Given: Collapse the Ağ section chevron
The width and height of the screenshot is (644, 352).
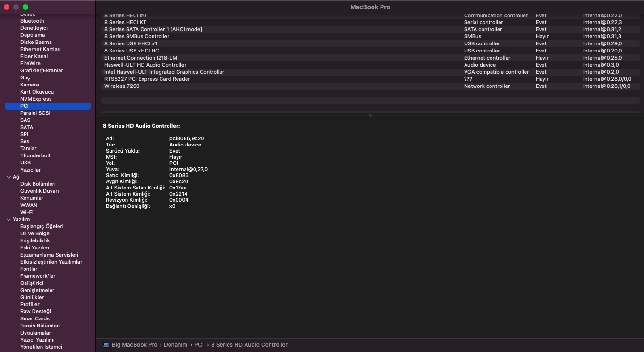Looking at the screenshot, I should [8, 177].
